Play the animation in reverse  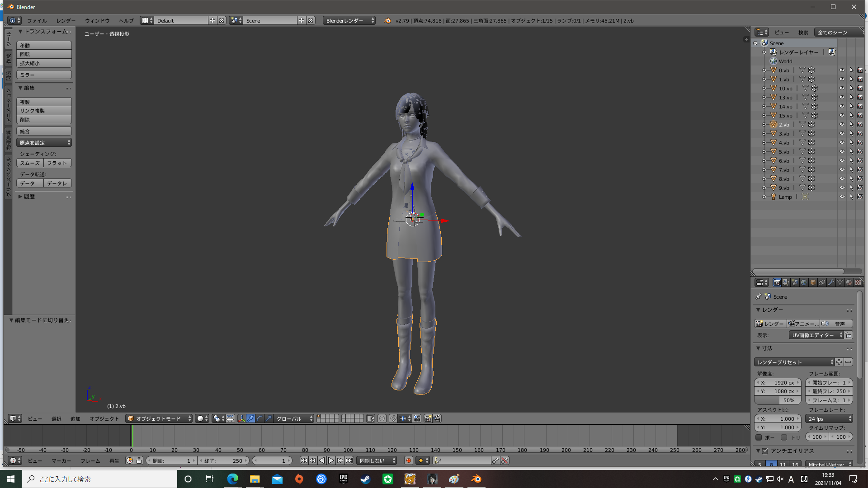322,460
